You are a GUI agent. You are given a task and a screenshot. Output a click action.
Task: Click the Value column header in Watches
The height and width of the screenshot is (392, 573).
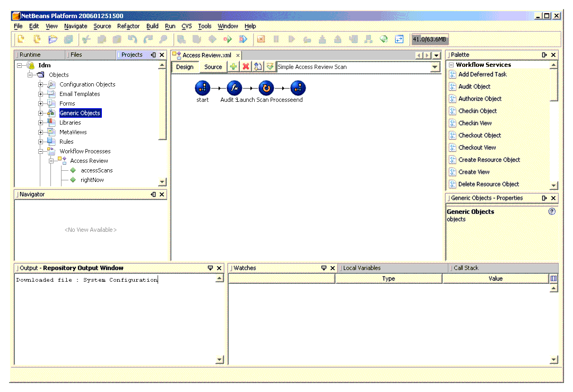(x=496, y=278)
